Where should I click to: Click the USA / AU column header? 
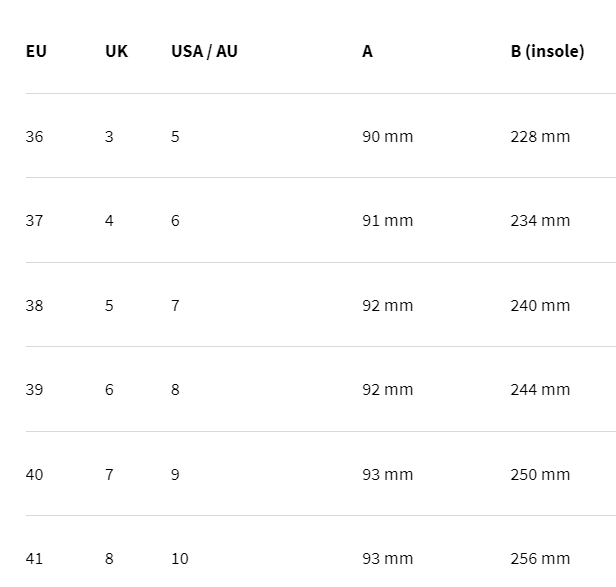tap(204, 51)
